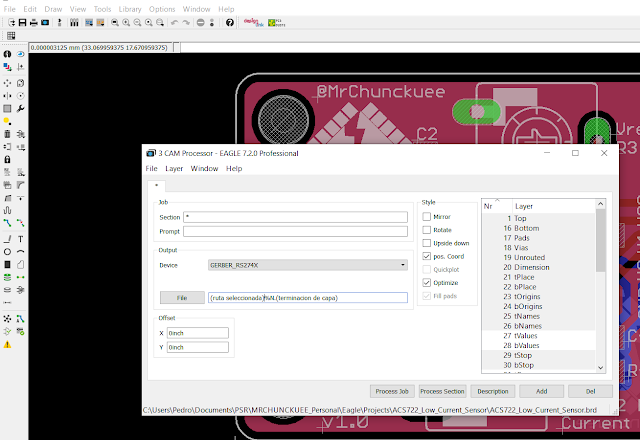This screenshot has height=440, width=640.
Task: Click the Offset Y input field
Action: coord(198,347)
